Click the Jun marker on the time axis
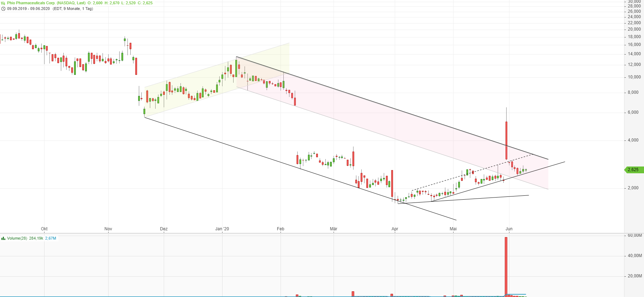 pos(509,229)
